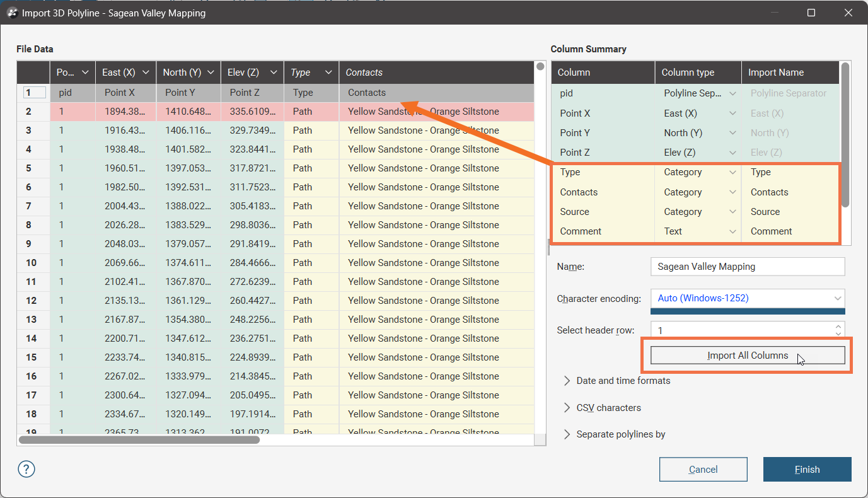Click the help question mark icon

pyautogui.click(x=27, y=469)
